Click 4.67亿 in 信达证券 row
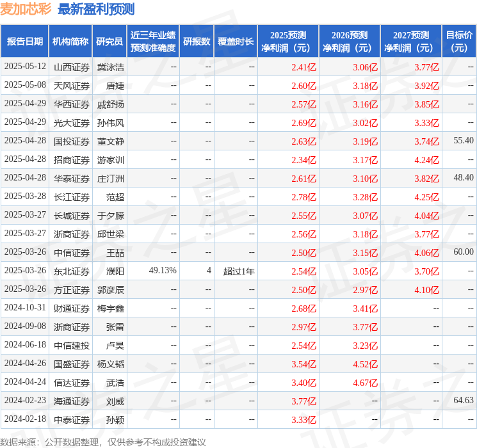Screen dimensions: 477x448 pos(365,383)
